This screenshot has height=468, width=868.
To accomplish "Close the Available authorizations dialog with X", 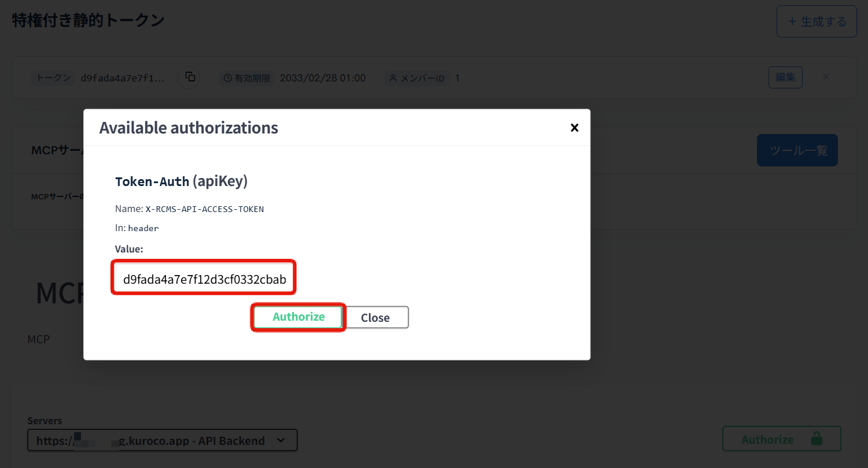I will pyautogui.click(x=574, y=128).
